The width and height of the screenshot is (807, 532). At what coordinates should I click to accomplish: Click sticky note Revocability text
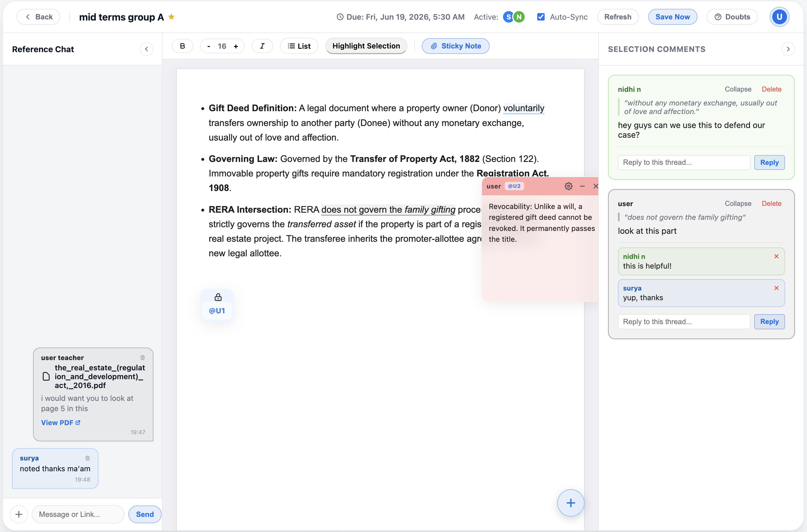point(542,223)
